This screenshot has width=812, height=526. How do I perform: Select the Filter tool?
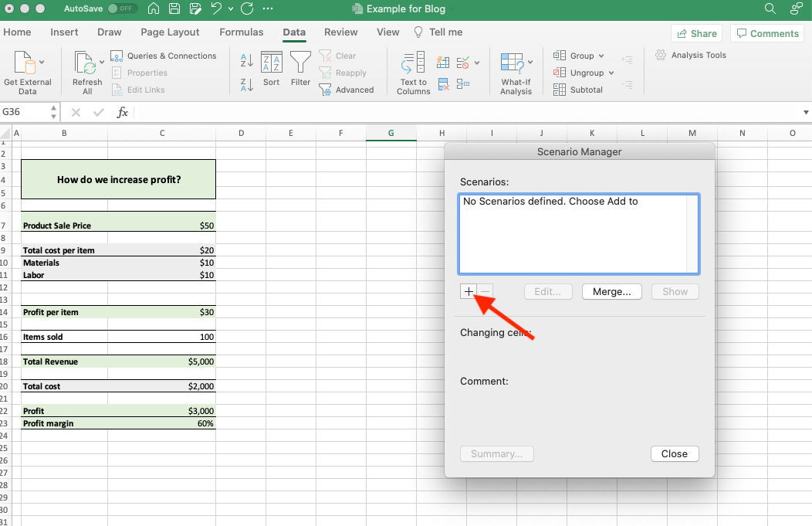tap(300, 69)
